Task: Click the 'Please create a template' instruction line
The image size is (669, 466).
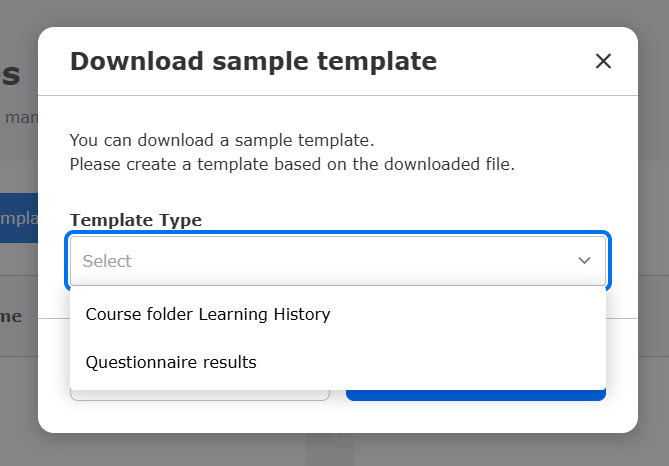Action: click(292, 164)
